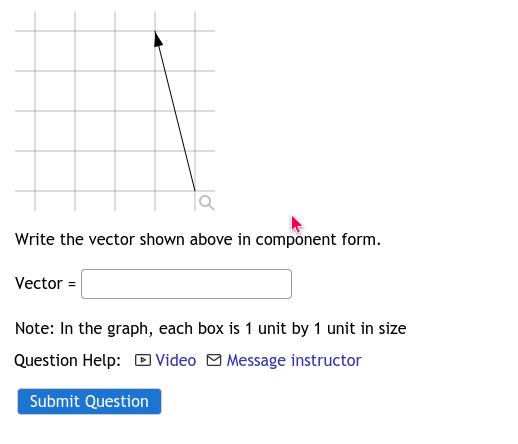
Task: Click the envelope icon beside Message instructor
Action: [x=214, y=360]
